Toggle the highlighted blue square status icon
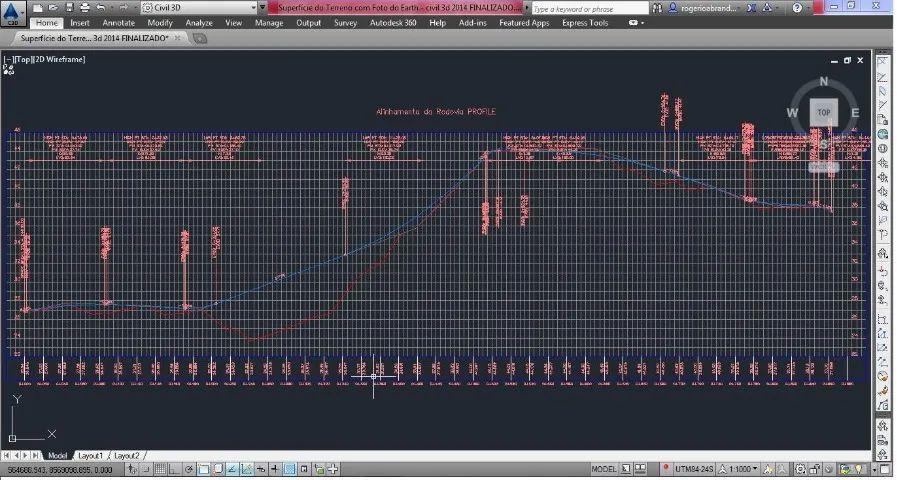This screenshot has height=480, width=897. (290, 470)
